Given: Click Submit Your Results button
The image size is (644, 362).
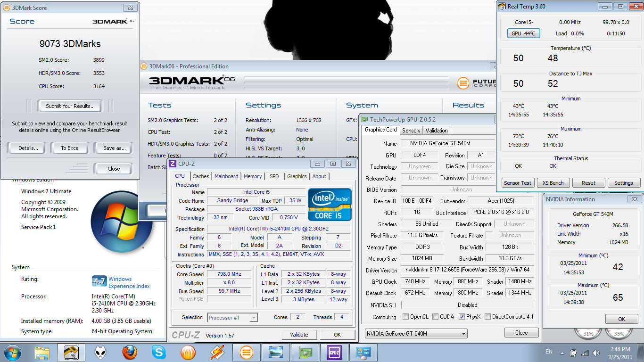Looking at the screenshot, I should (x=70, y=106).
